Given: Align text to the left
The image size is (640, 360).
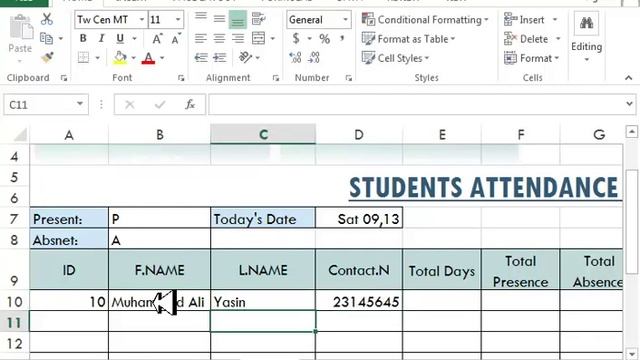Looking at the screenshot, I should (200, 39).
